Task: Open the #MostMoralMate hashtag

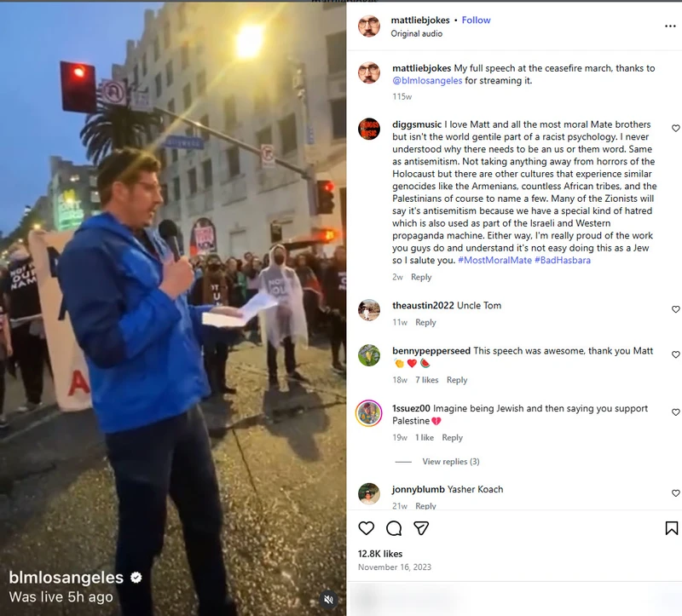Action: [494, 260]
